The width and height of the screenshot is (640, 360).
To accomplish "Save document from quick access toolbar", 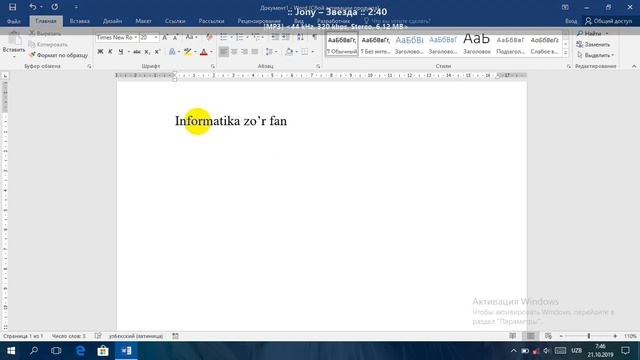I will click(x=13, y=7).
